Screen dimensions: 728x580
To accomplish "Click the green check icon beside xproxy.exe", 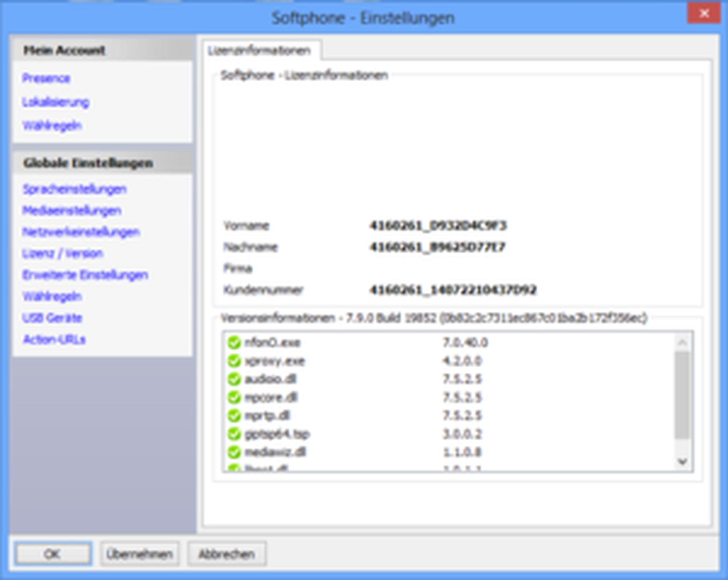I will click(x=234, y=361).
